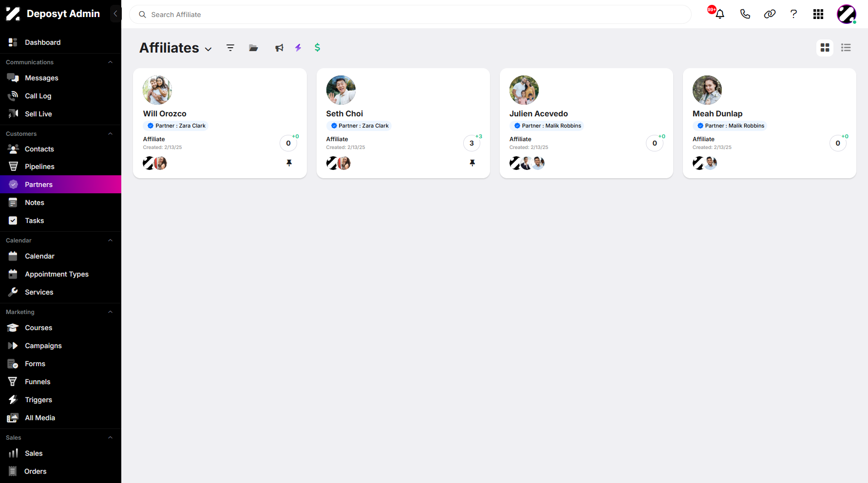Open Meah Dunlap affiliate name
868x483 pixels.
click(x=717, y=113)
